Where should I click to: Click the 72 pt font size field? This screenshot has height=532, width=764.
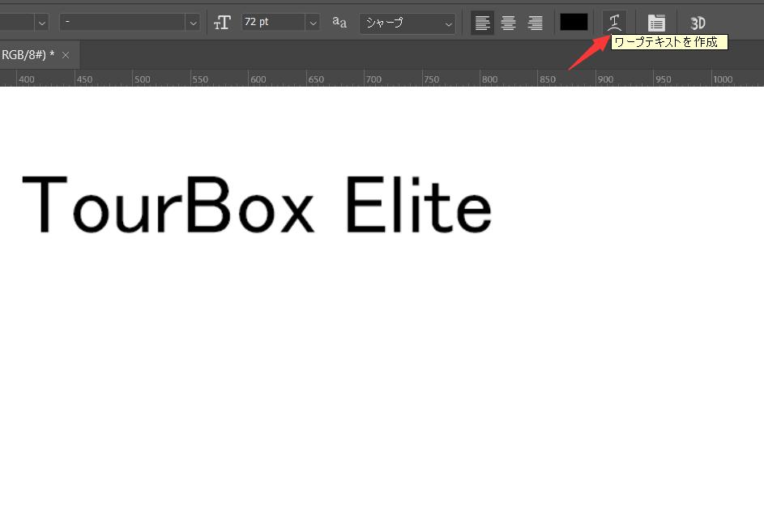coord(273,23)
